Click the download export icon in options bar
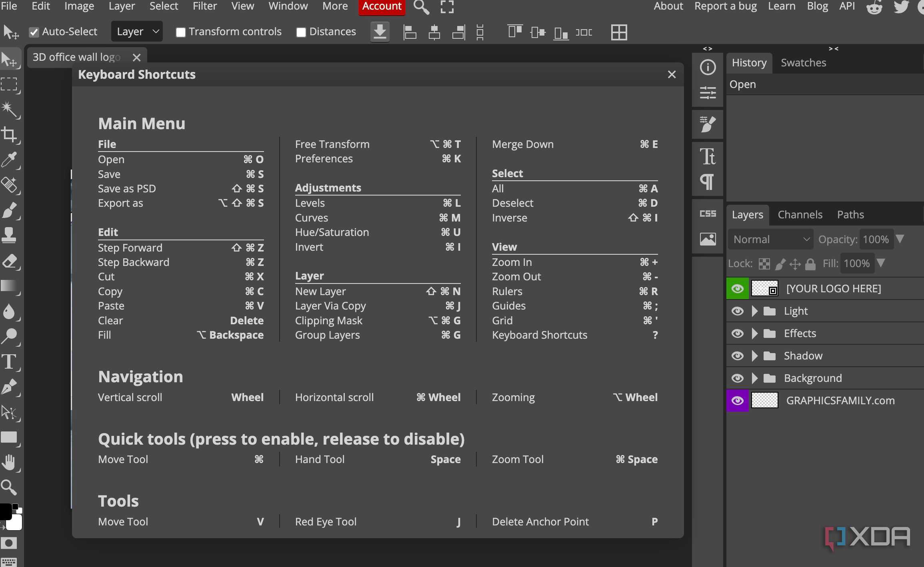 (x=380, y=32)
